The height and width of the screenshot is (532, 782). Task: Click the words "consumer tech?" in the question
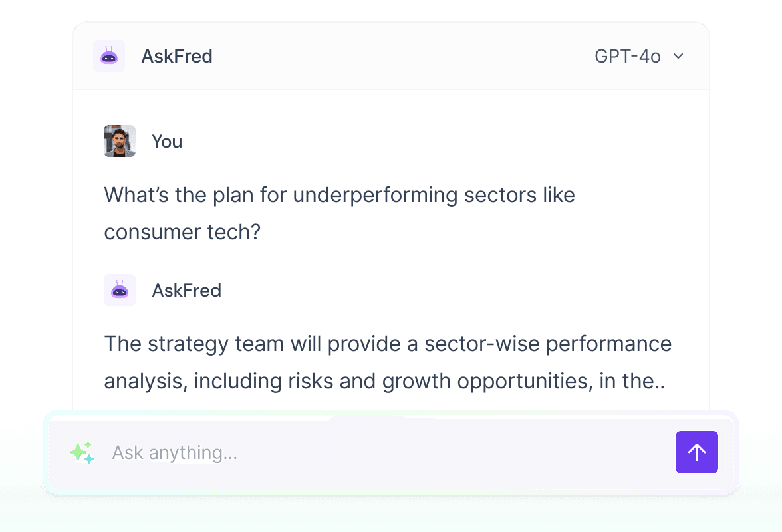pyautogui.click(x=182, y=232)
